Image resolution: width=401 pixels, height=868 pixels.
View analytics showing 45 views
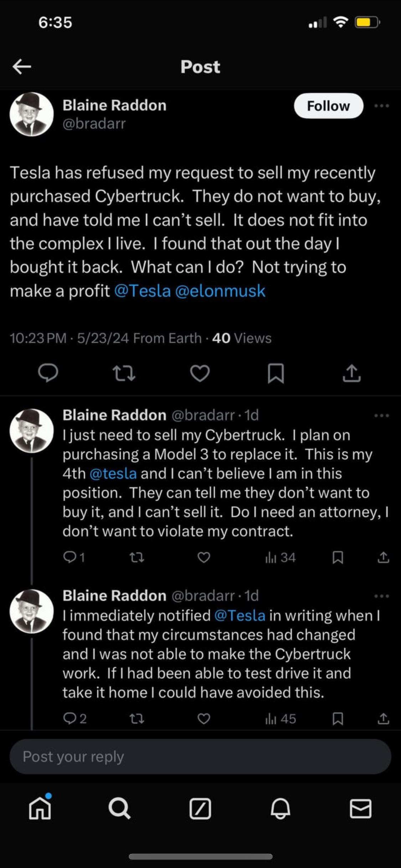pyautogui.click(x=281, y=719)
